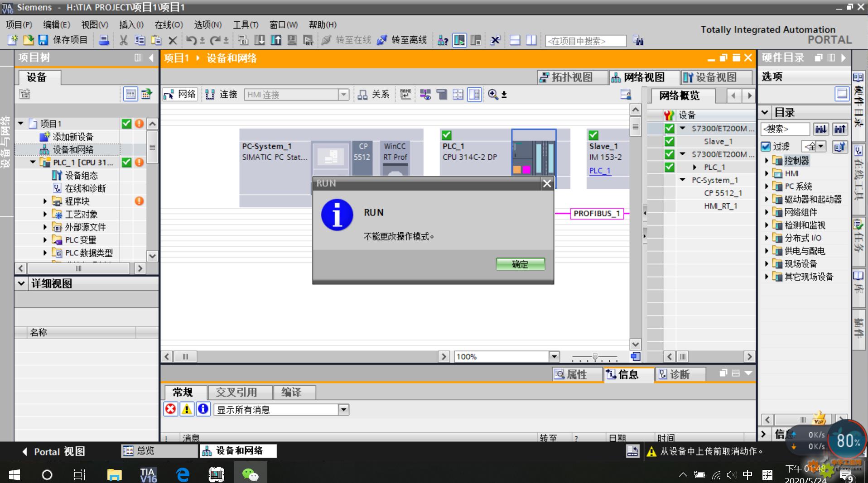868x483 pixels.
Task: Click the cut scissors icon
Action: pyautogui.click(x=123, y=40)
